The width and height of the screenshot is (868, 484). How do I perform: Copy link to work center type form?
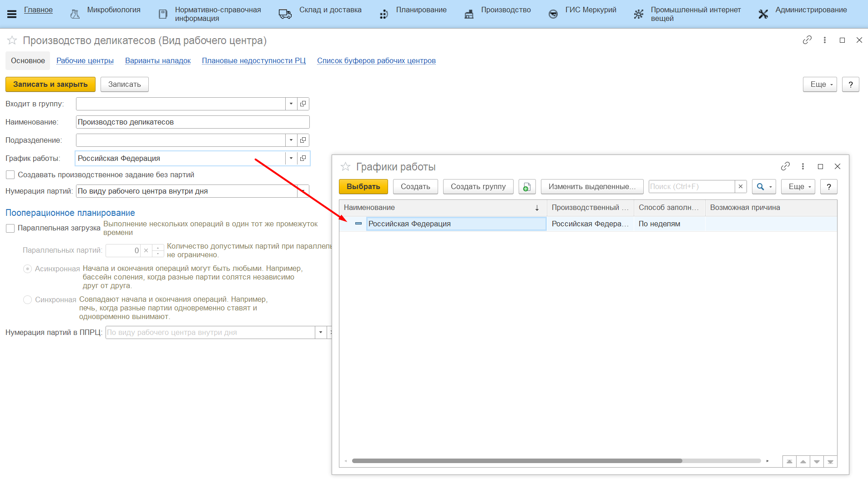pyautogui.click(x=807, y=40)
